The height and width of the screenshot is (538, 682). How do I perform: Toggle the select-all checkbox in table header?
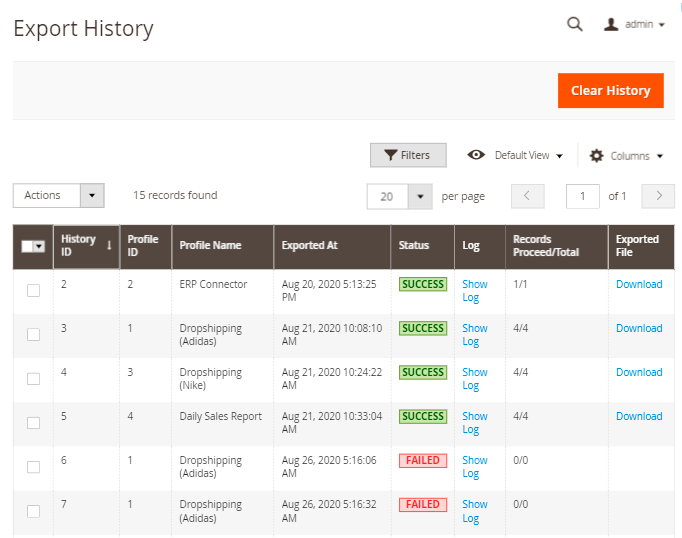[28, 246]
